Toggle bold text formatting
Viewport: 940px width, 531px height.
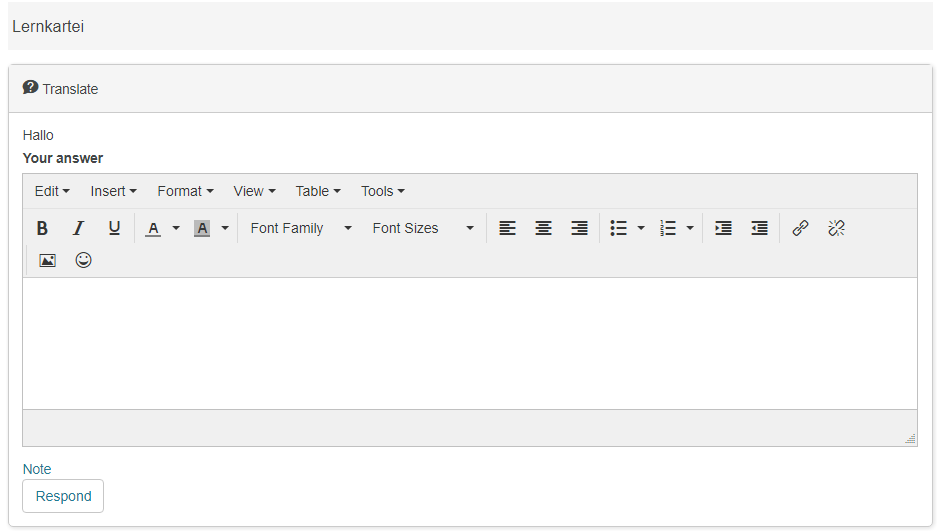coord(42,228)
